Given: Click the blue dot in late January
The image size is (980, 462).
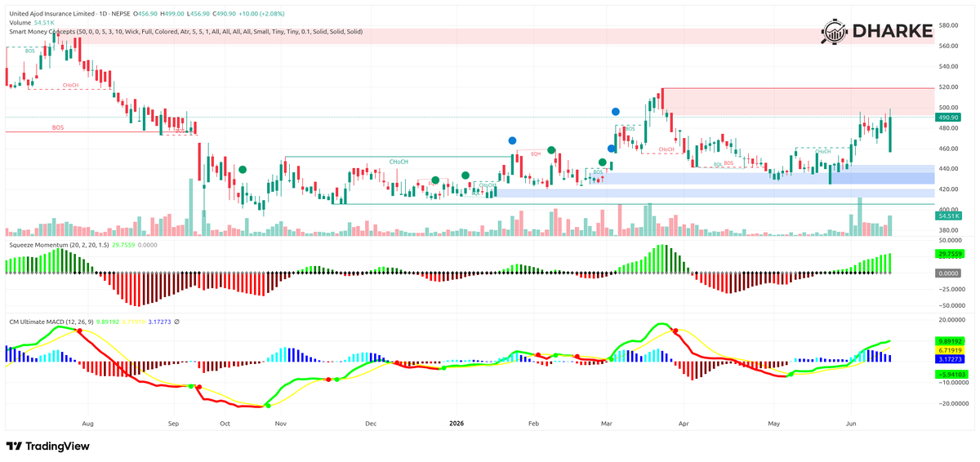Looking at the screenshot, I should coord(513,141).
